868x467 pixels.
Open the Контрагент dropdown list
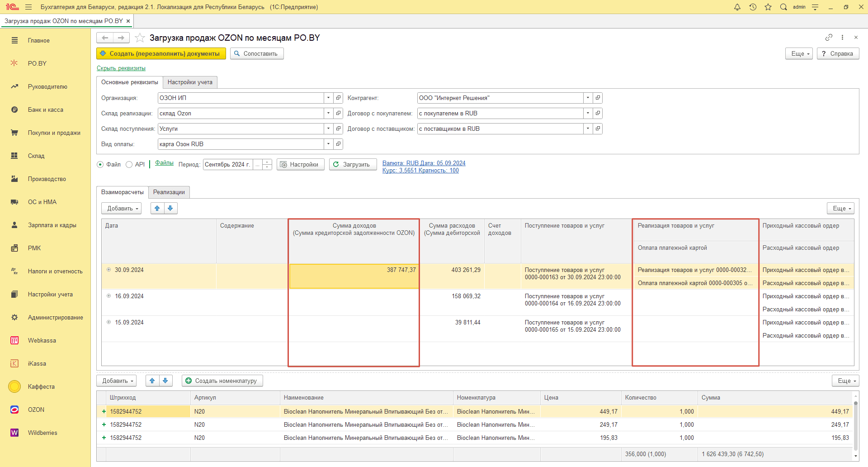pyautogui.click(x=588, y=98)
